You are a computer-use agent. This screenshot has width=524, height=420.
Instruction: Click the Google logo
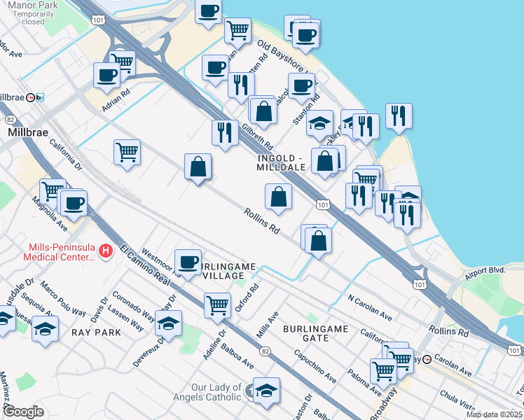(x=24, y=412)
